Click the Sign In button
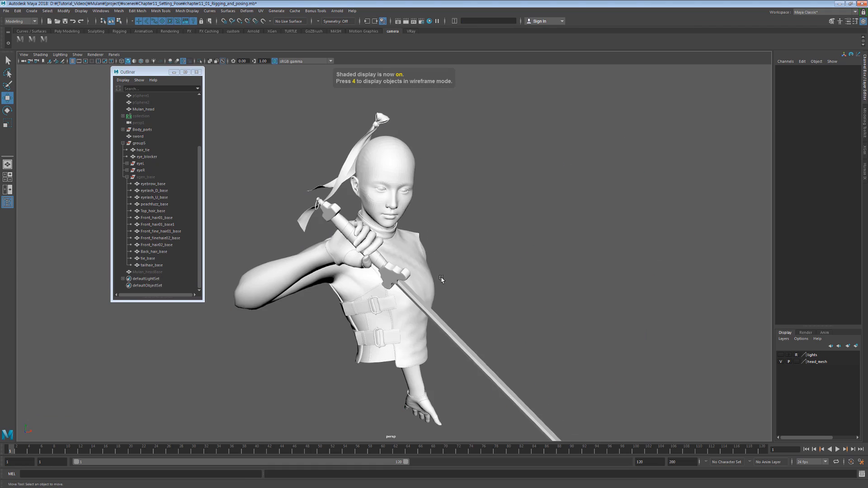Image resolution: width=868 pixels, height=488 pixels. coord(540,21)
